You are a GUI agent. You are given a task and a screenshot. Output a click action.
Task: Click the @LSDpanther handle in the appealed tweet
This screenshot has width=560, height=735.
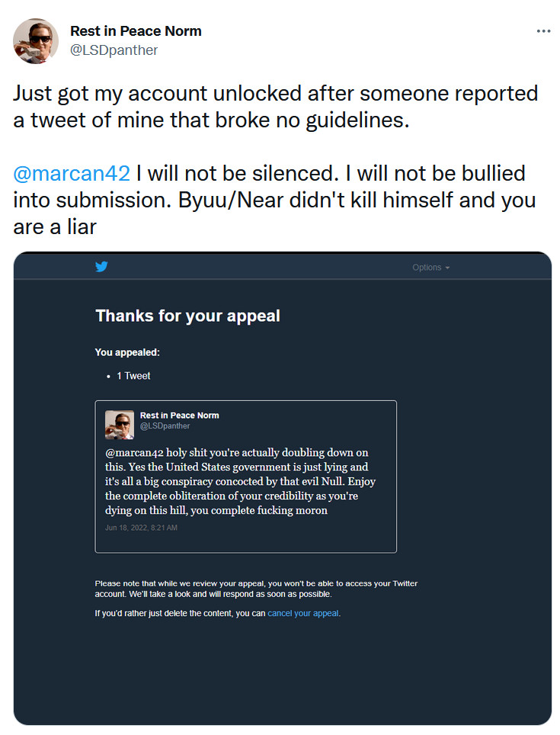165,426
